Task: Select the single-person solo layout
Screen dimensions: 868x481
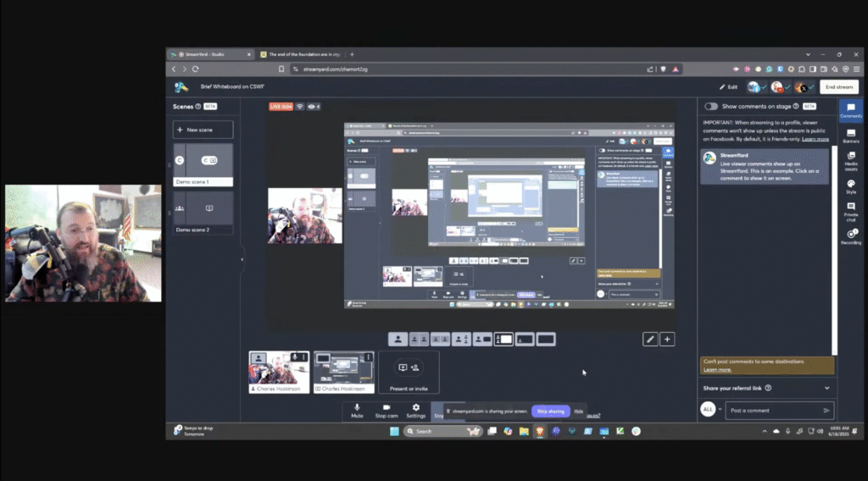Action: [397, 339]
